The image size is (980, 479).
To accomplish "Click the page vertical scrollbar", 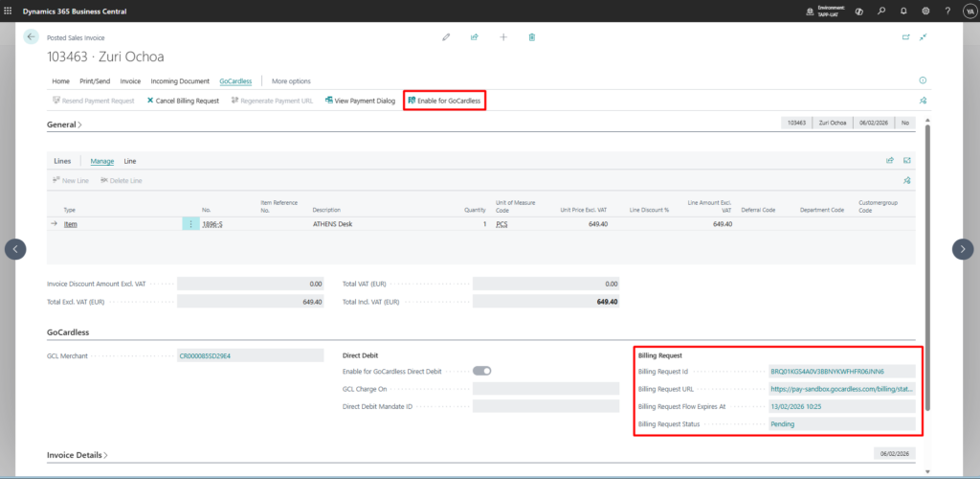I will pyautogui.click(x=927, y=268).
